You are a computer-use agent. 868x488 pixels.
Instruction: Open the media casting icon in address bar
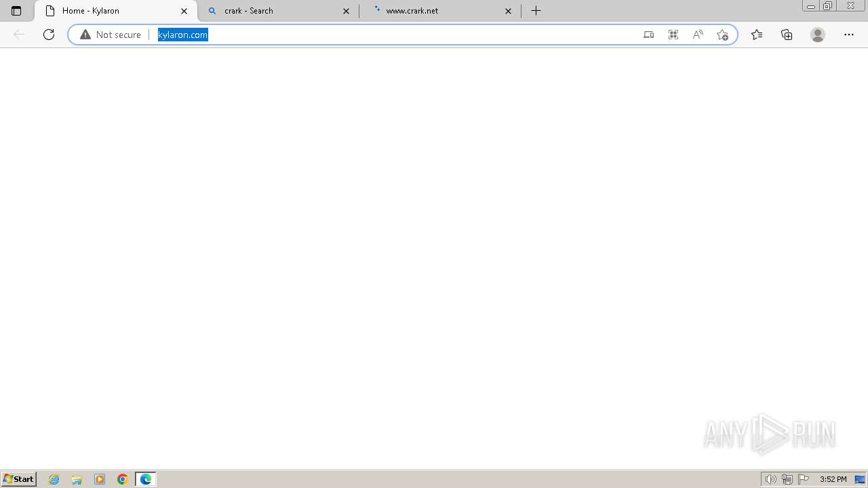point(648,35)
